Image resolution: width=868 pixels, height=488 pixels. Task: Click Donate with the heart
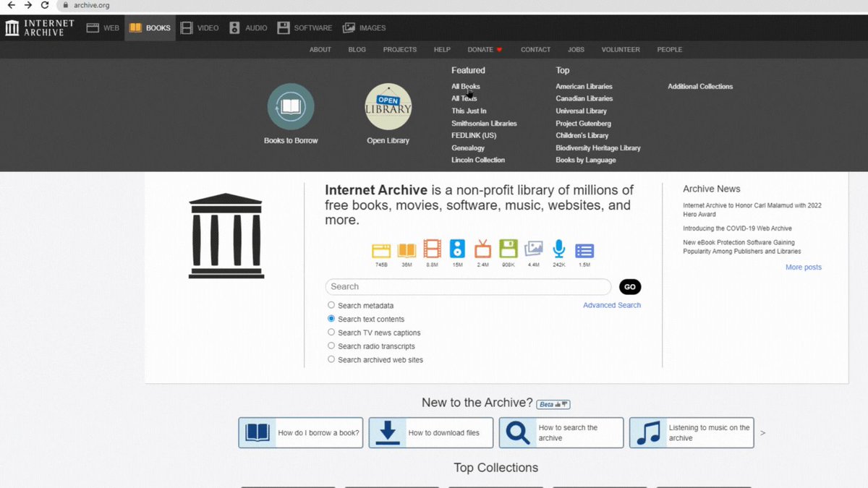coord(485,50)
